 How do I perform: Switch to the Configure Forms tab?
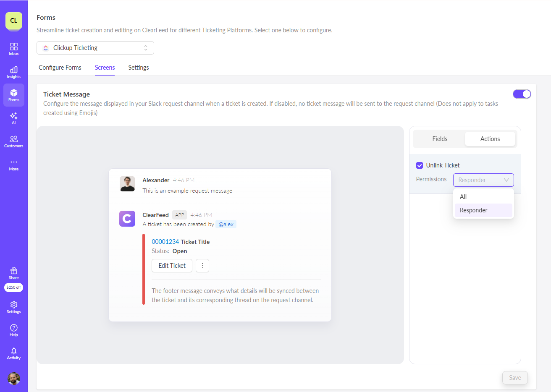tap(60, 68)
